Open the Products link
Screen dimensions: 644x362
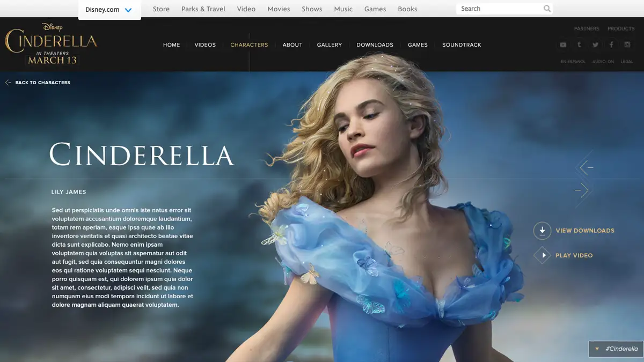pos(621,29)
